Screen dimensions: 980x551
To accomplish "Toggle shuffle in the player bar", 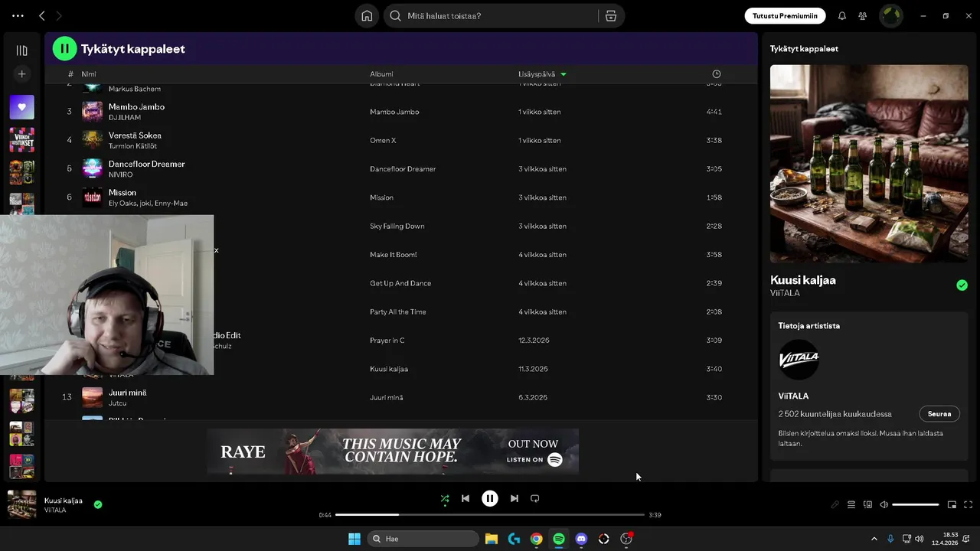I will point(445,498).
